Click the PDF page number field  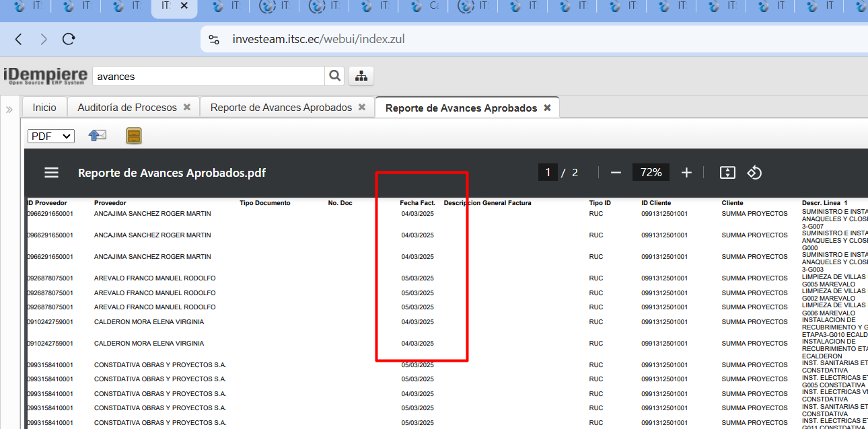pyautogui.click(x=548, y=173)
